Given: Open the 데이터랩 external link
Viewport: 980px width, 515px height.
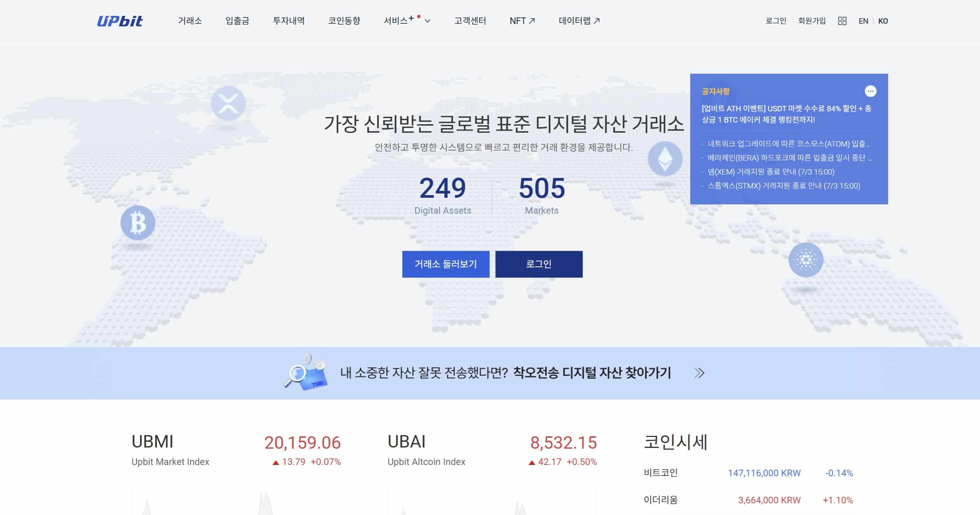Looking at the screenshot, I should tap(579, 21).
